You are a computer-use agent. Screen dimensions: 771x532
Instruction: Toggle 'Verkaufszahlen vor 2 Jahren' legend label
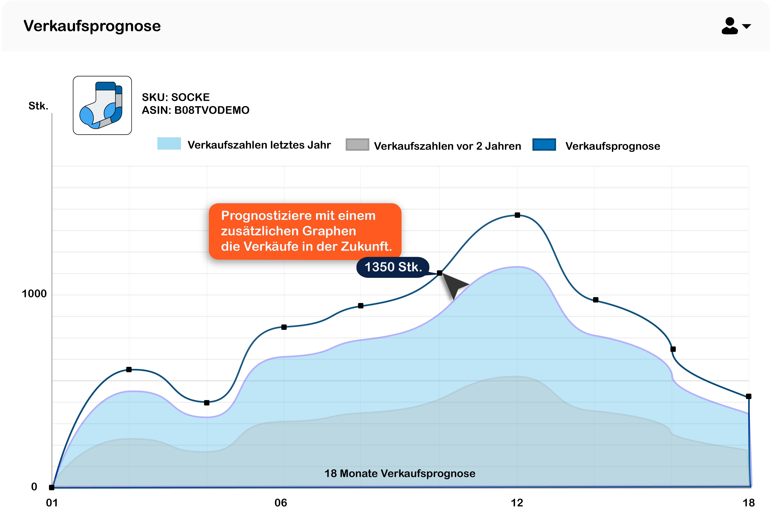coord(448,146)
